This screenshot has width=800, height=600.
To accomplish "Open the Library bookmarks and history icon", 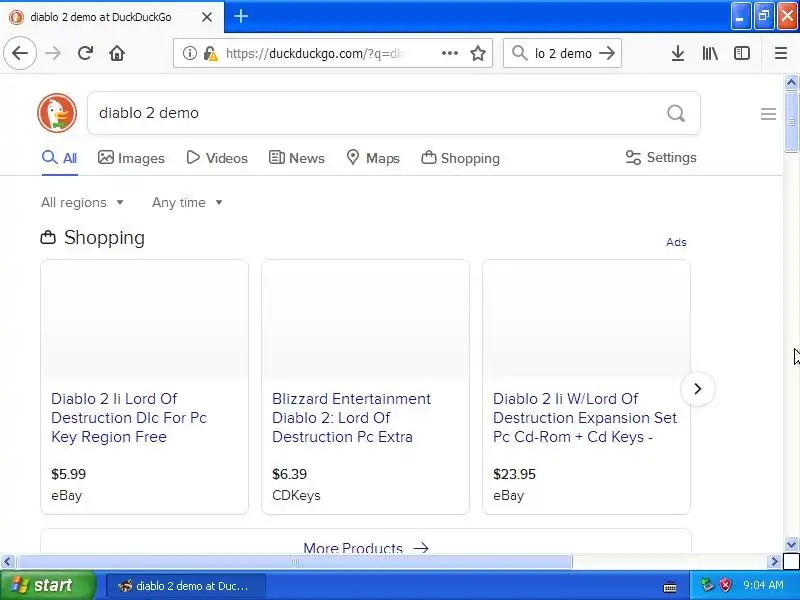I will (710, 53).
